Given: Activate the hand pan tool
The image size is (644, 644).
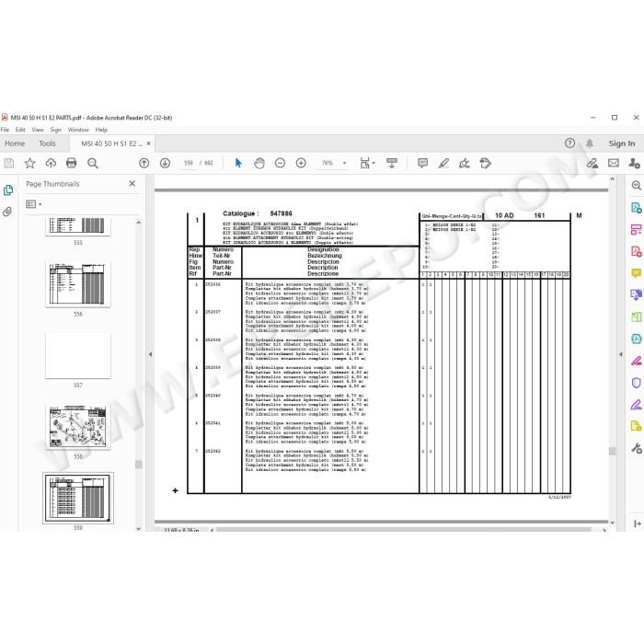Looking at the screenshot, I should click(x=259, y=163).
